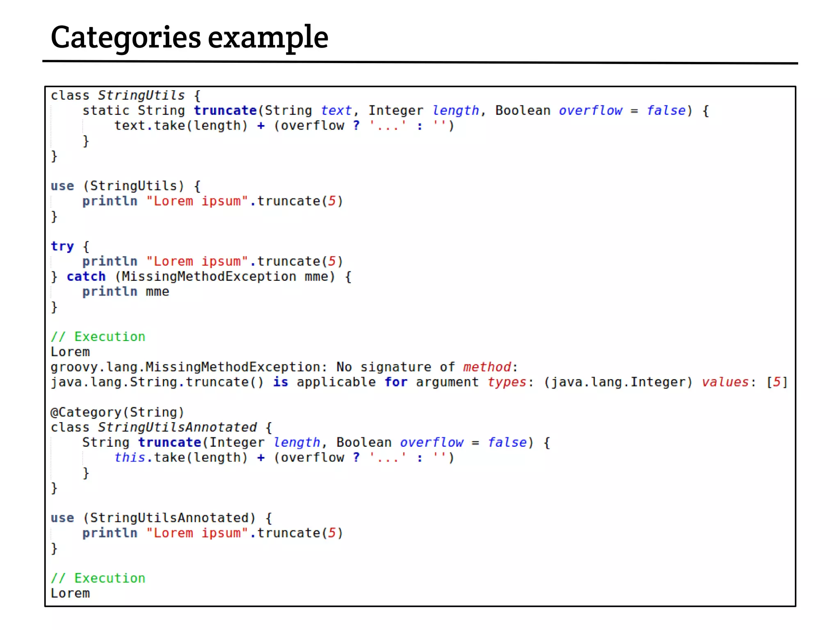Click the 'use (StringUtils)' statement
Screen dimensions: 840x630
[x=117, y=186]
